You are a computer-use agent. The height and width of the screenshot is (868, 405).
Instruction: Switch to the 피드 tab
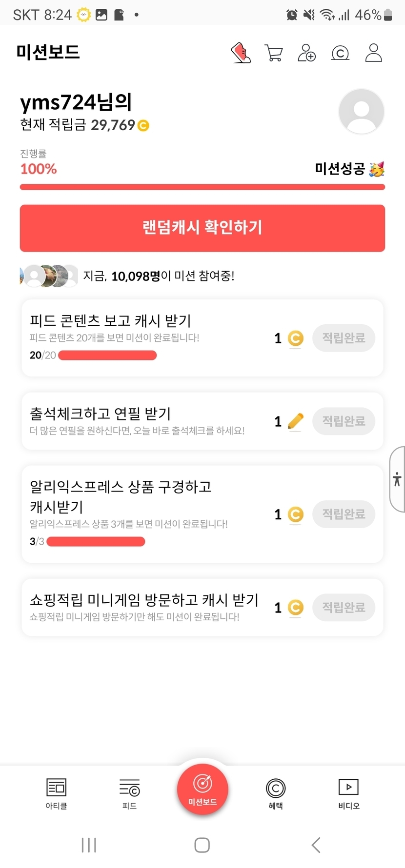(129, 792)
